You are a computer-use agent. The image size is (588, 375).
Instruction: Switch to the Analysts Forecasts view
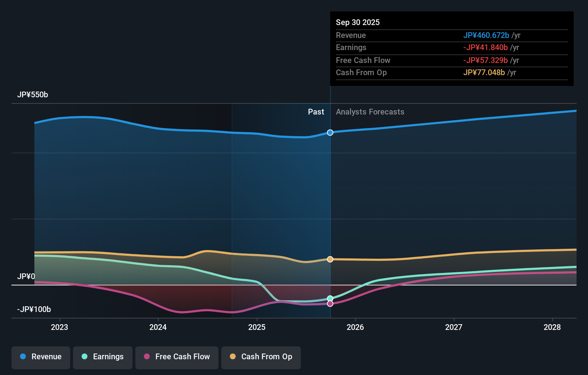(x=370, y=112)
